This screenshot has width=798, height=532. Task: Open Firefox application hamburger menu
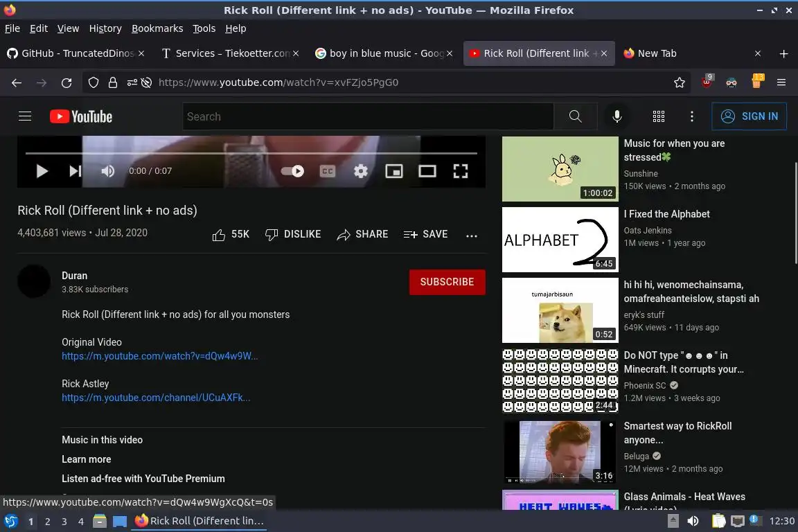click(781, 82)
